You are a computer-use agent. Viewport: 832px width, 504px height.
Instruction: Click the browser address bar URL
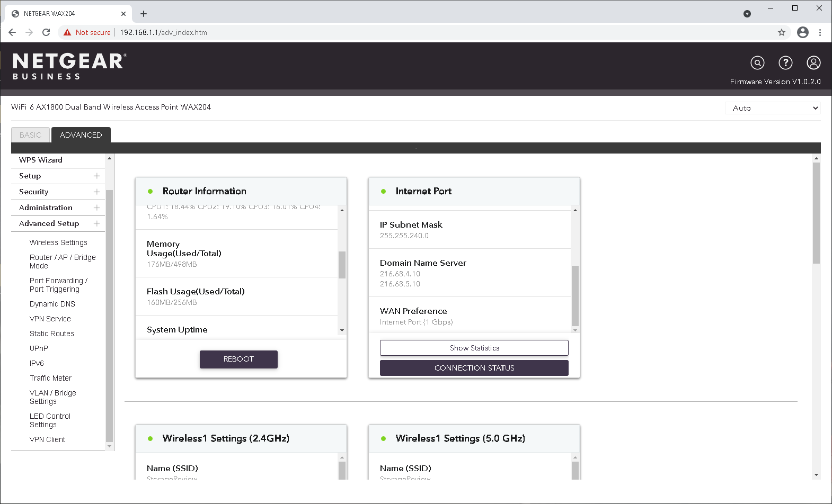coord(163,32)
